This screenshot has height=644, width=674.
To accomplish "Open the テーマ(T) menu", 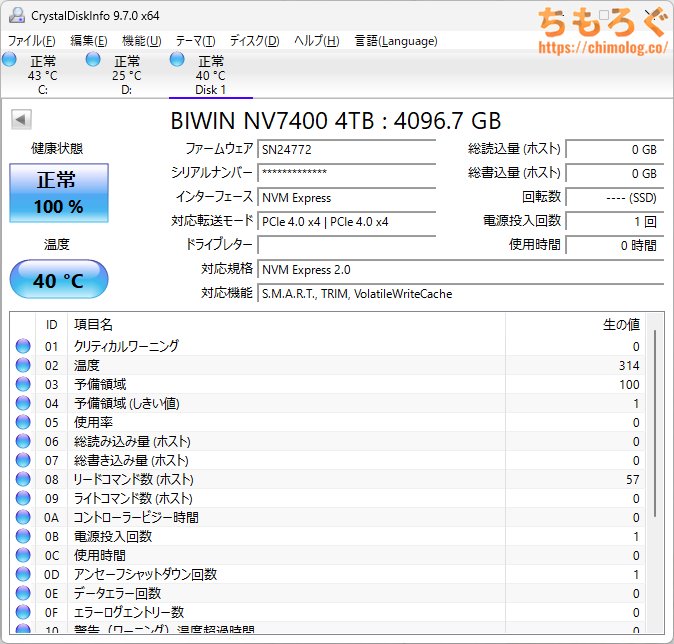I will 196,41.
